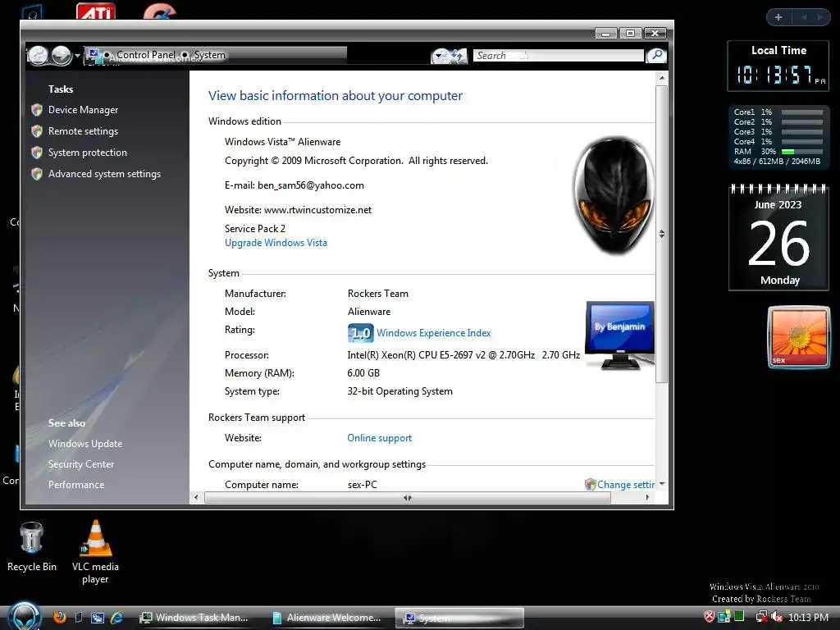Open VLC media player desktop icon
Viewport: 840px width, 630px height.
coord(95,552)
